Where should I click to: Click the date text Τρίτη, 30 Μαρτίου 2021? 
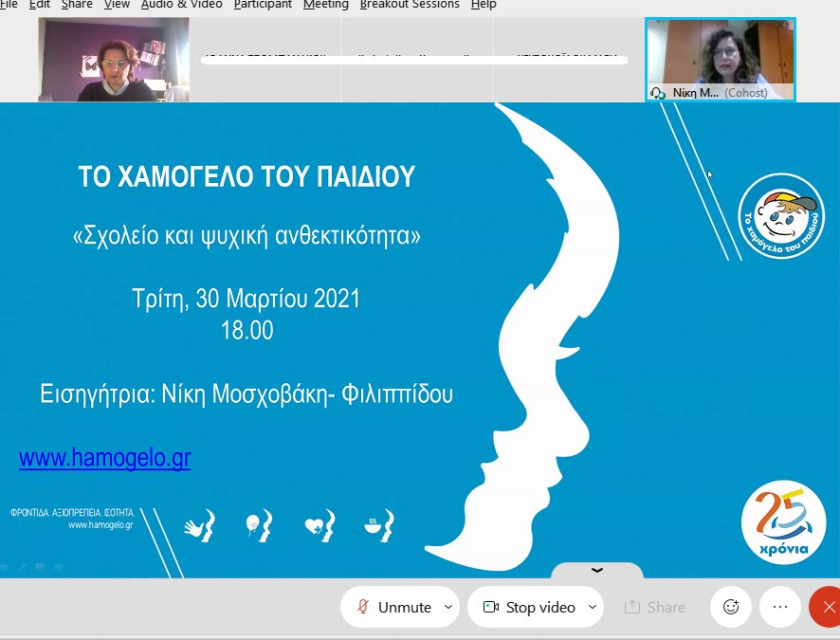(246, 299)
